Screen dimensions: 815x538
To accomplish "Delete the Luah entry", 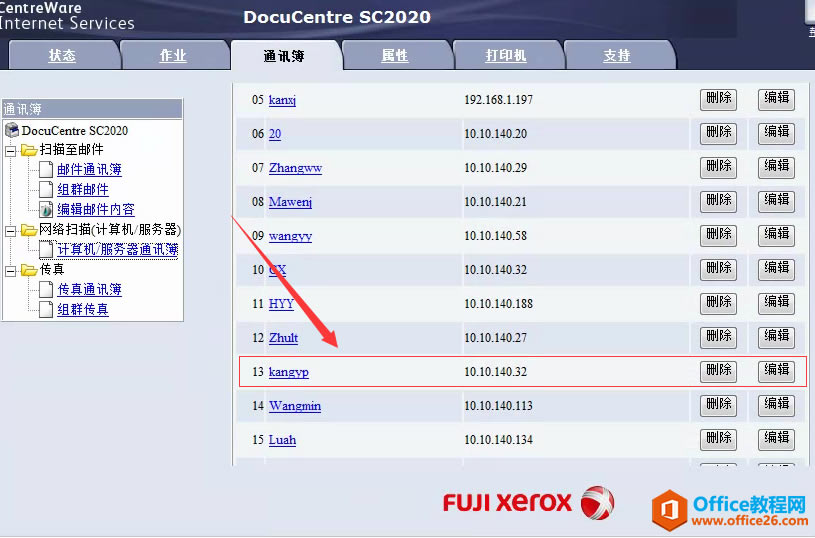I will pos(718,439).
